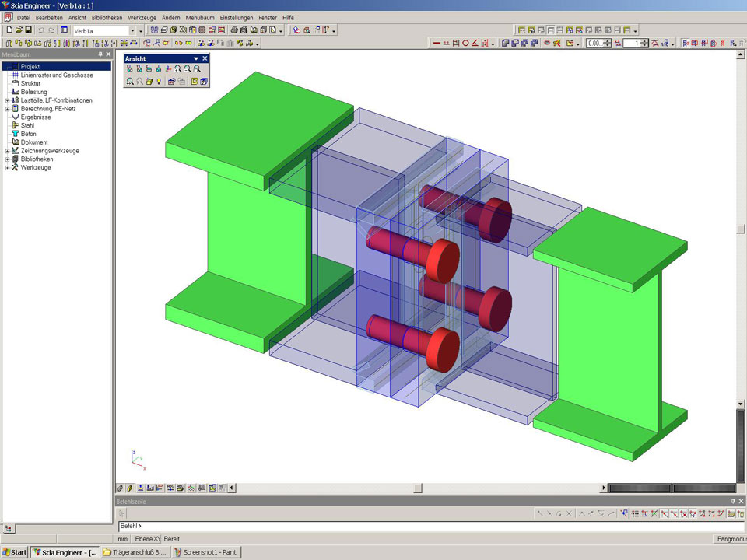Click the Undo arrow icon
Screen dimensions: 747x560
(41, 30)
